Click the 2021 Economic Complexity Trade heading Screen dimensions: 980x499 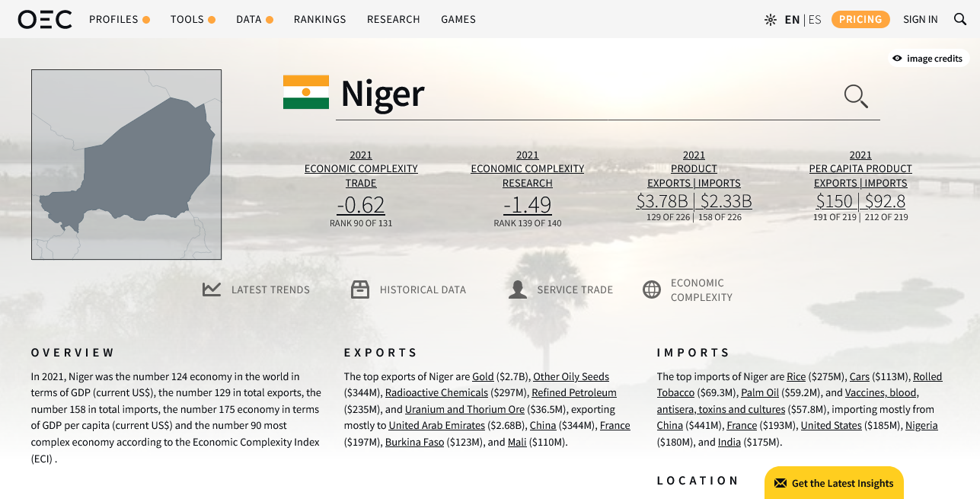361,169
